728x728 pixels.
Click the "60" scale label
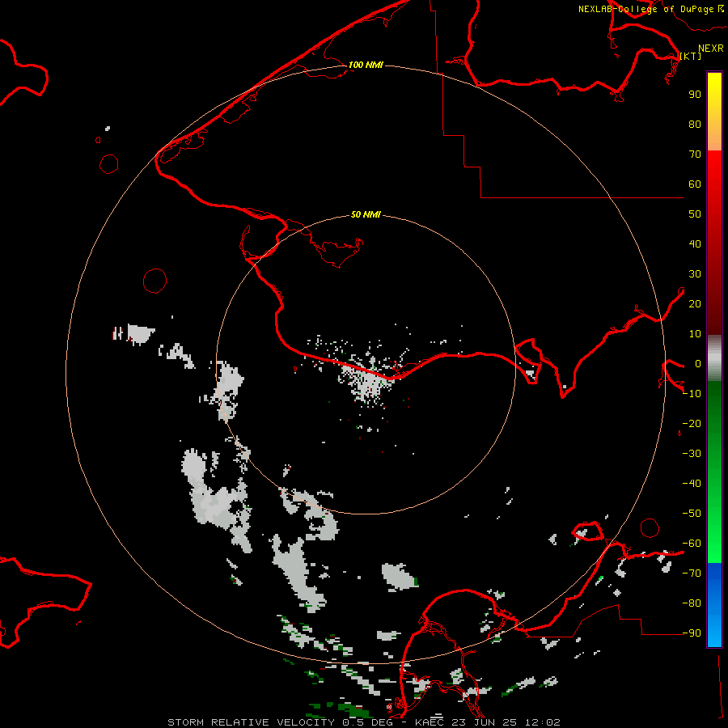coord(695,184)
